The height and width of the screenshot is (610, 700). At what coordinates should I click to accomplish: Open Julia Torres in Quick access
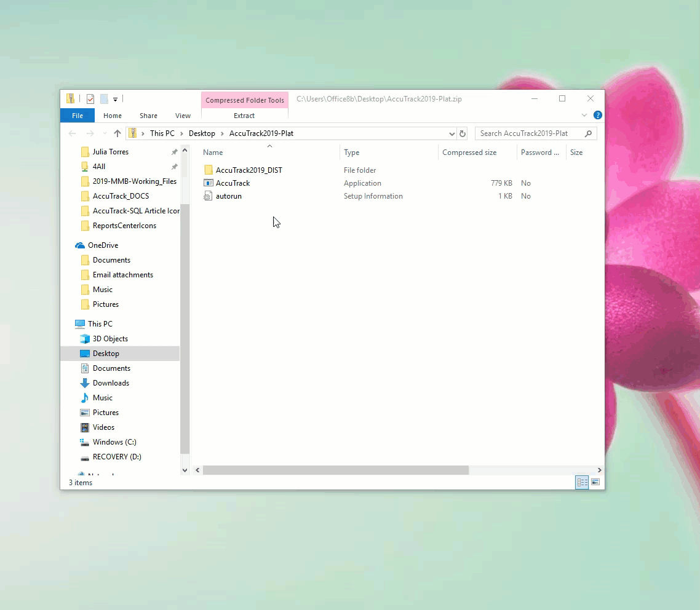(110, 152)
